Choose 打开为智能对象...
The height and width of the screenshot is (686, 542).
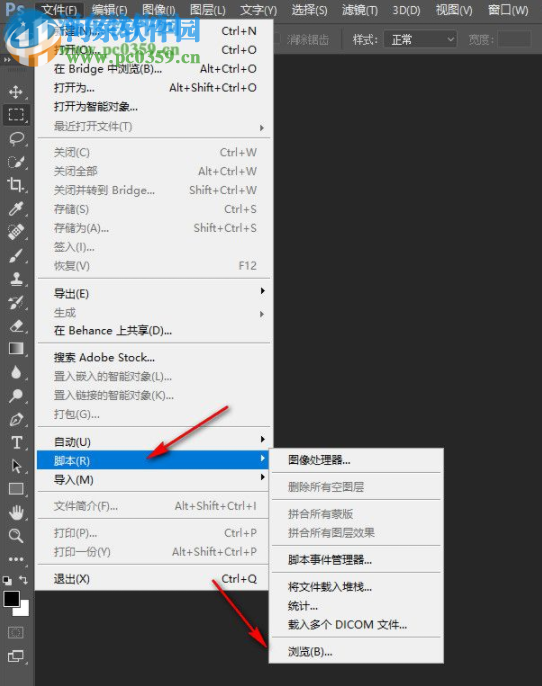pyautogui.click(x=154, y=107)
